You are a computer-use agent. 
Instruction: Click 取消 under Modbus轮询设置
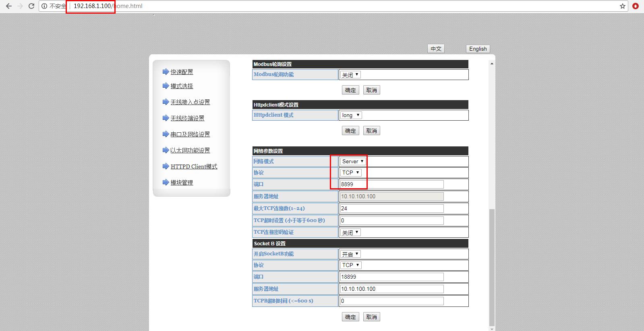tap(372, 90)
